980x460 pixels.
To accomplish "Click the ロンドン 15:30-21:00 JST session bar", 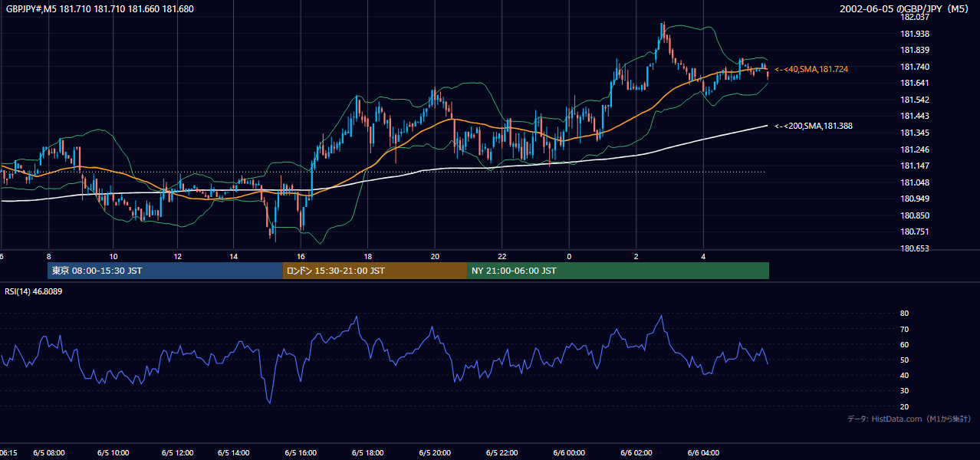I will [x=375, y=271].
